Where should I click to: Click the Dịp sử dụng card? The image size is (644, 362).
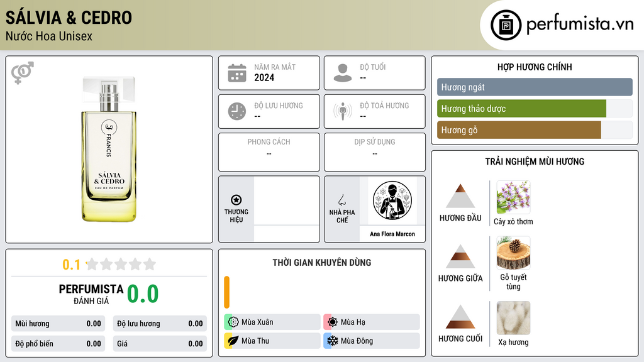375,152
